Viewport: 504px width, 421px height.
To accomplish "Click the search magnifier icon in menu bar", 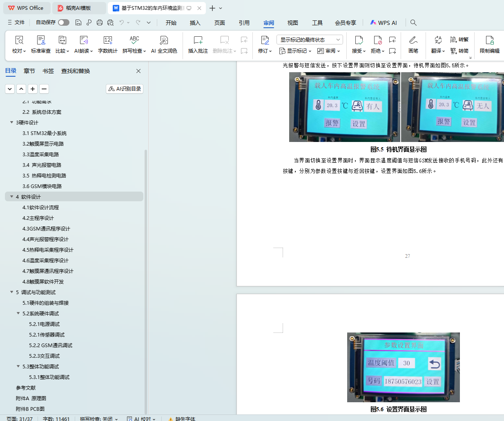I will coord(413,23).
